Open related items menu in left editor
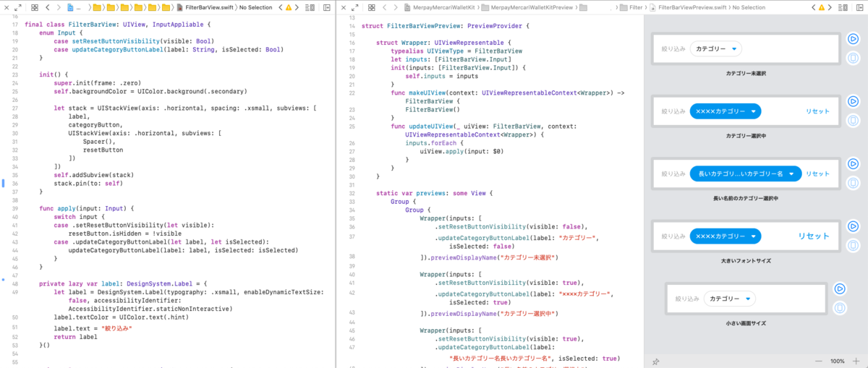Screen dimensions: 868x368 (35, 7)
